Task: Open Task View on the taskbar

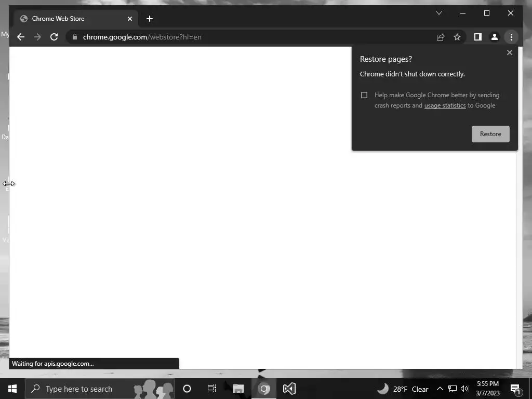Action: tap(212, 389)
